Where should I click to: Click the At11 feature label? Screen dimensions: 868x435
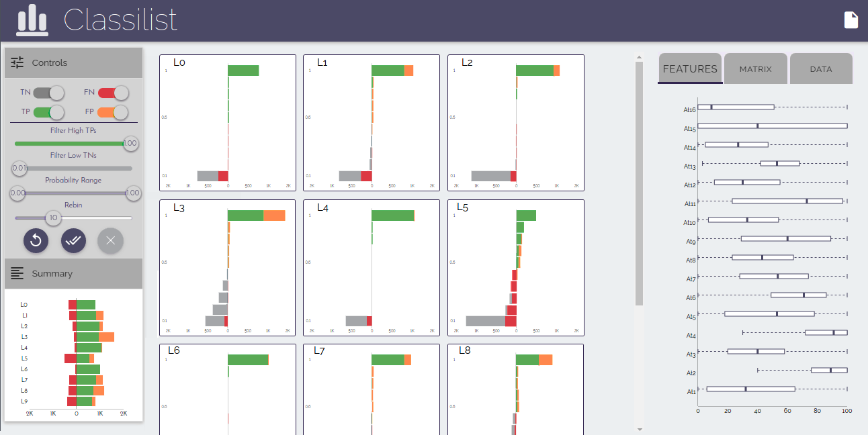click(690, 203)
